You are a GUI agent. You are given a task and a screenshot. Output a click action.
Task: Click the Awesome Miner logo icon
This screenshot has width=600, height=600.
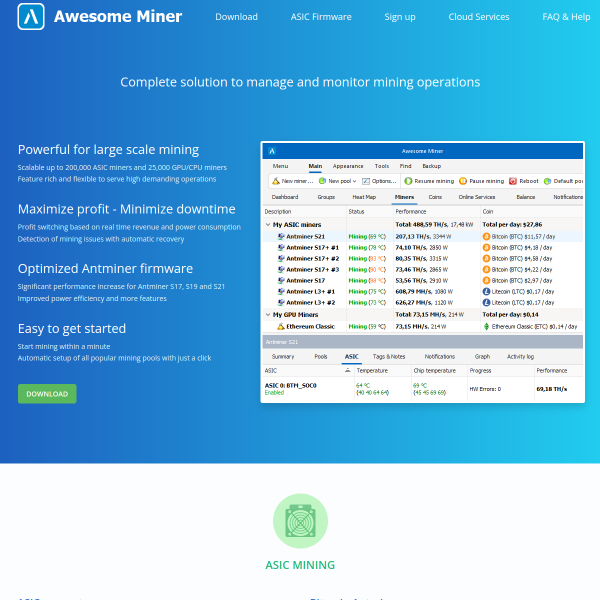31,16
